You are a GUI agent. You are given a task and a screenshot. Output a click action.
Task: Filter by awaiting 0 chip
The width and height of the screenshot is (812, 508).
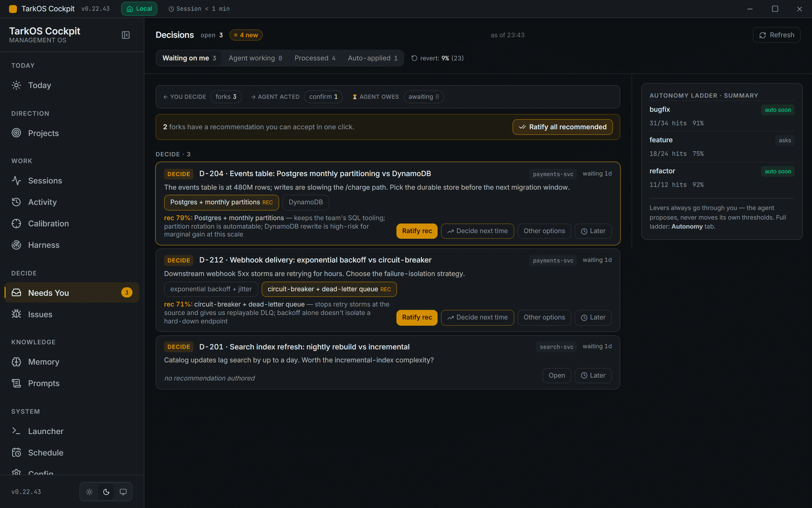pos(424,97)
